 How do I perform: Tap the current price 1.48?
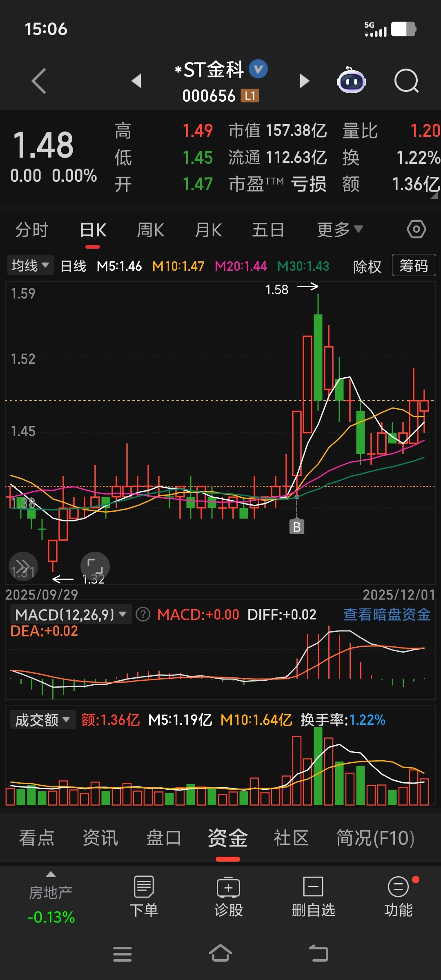43,145
